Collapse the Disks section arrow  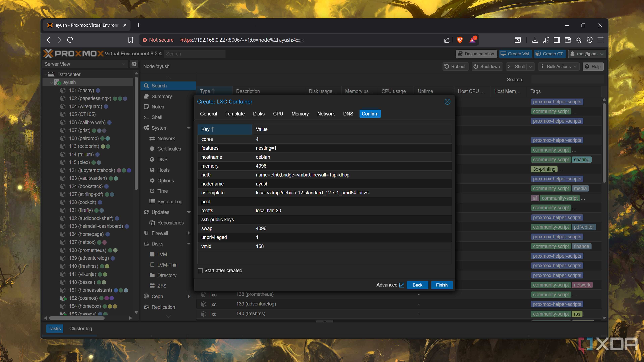(189, 244)
